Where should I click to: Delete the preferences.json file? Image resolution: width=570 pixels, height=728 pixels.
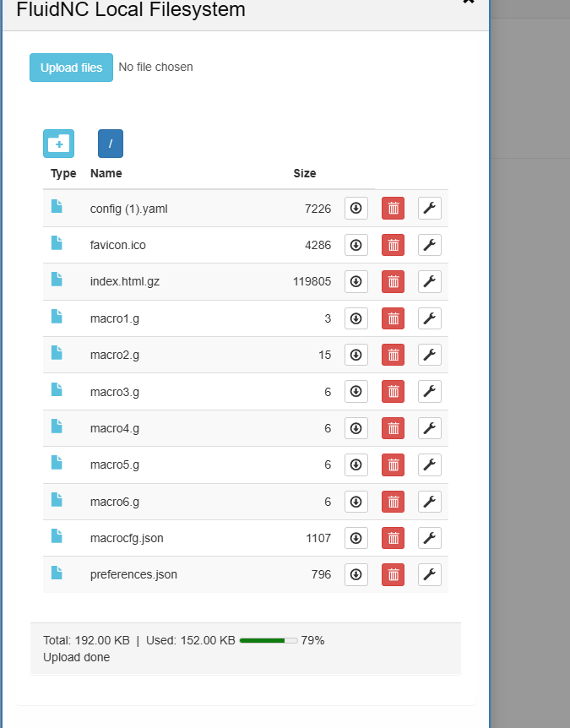393,575
